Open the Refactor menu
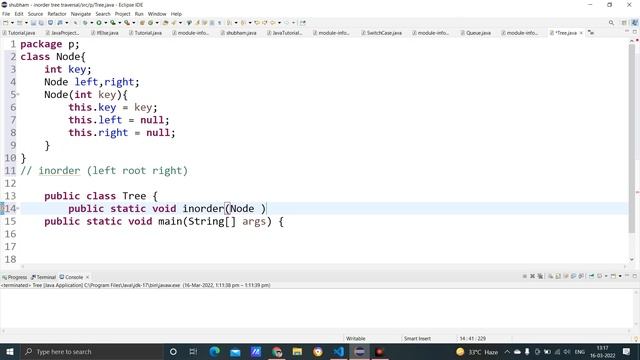640x360 pixels. coord(57,14)
